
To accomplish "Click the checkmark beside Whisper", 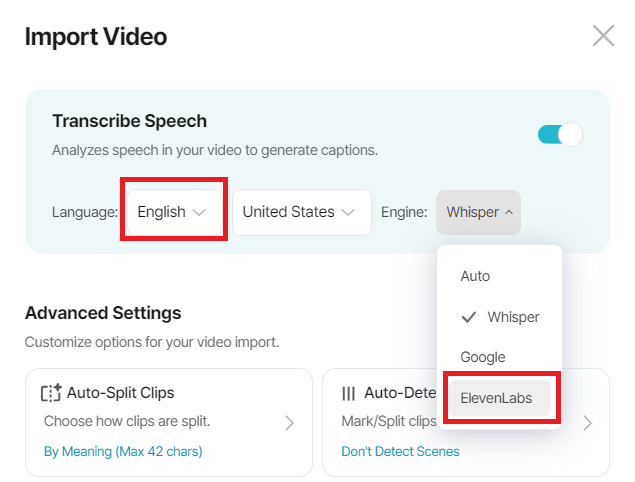I will tap(469, 317).
